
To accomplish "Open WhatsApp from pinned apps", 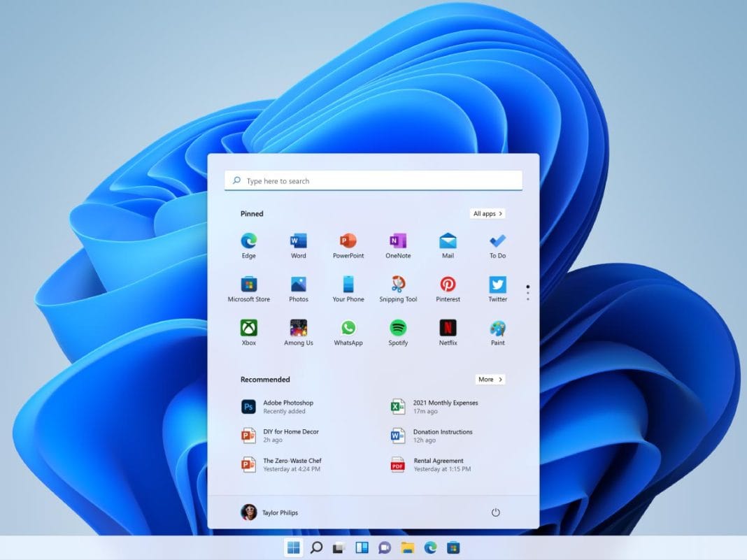I will (348, 332).
